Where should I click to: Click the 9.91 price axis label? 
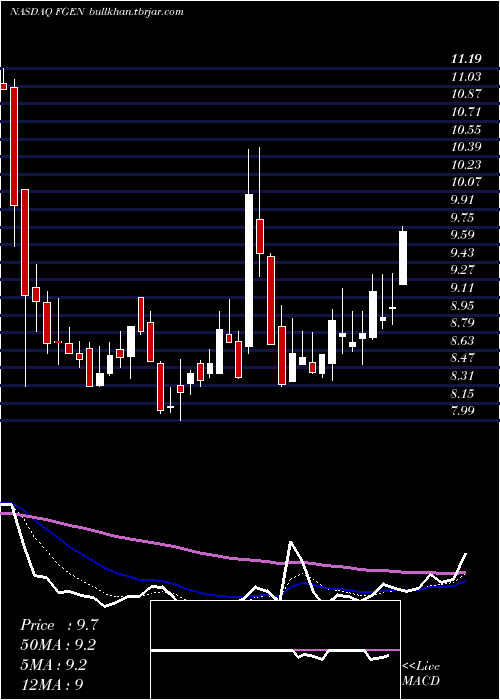pyautogui.click(x=462, y=200)
